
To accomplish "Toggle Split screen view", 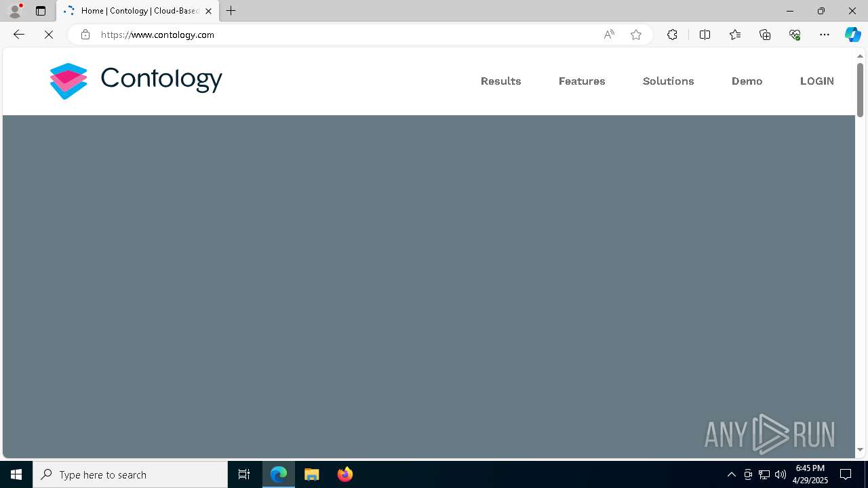I will point(705,35).
